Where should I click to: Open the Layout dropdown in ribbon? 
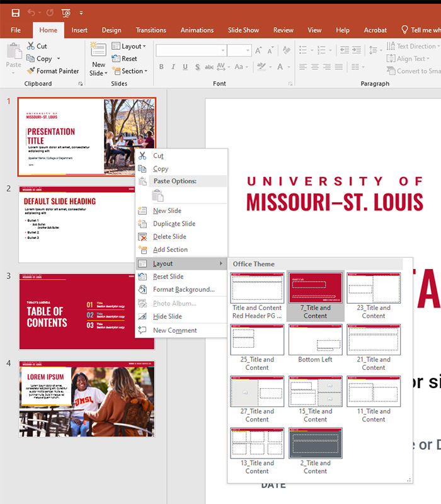coord(129,46)
